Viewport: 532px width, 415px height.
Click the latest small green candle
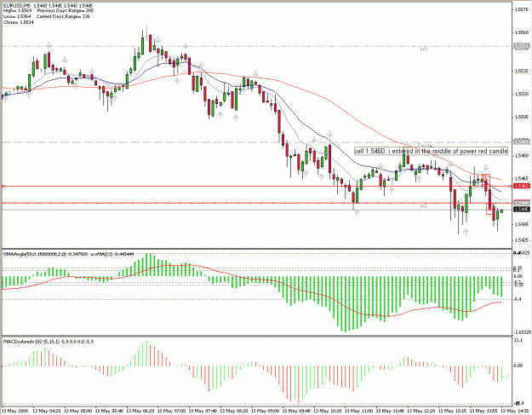501,211
